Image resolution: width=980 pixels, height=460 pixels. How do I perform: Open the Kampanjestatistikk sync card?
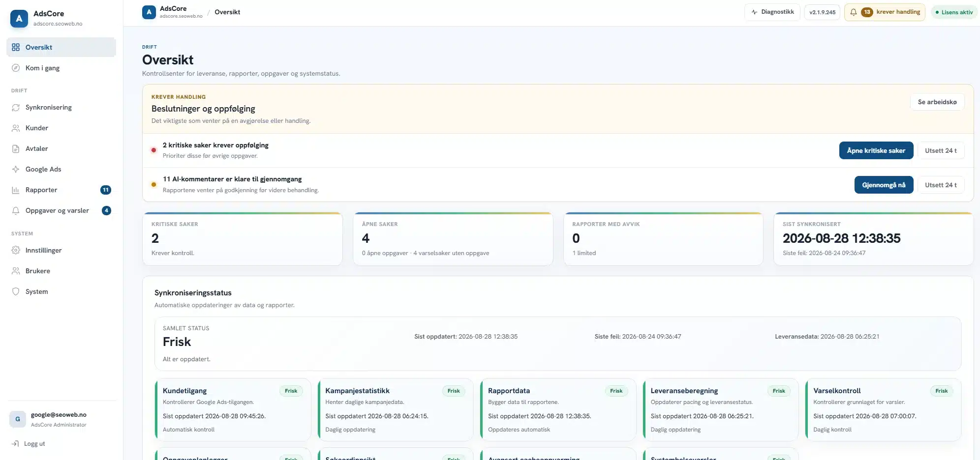(396, 409)
